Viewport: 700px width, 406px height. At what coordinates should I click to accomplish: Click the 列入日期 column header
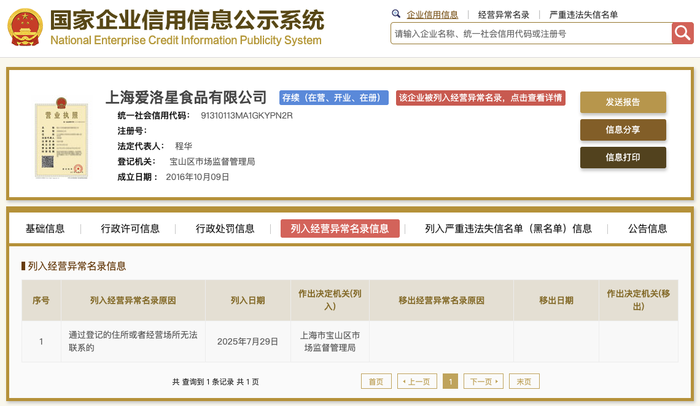[248, 300]
